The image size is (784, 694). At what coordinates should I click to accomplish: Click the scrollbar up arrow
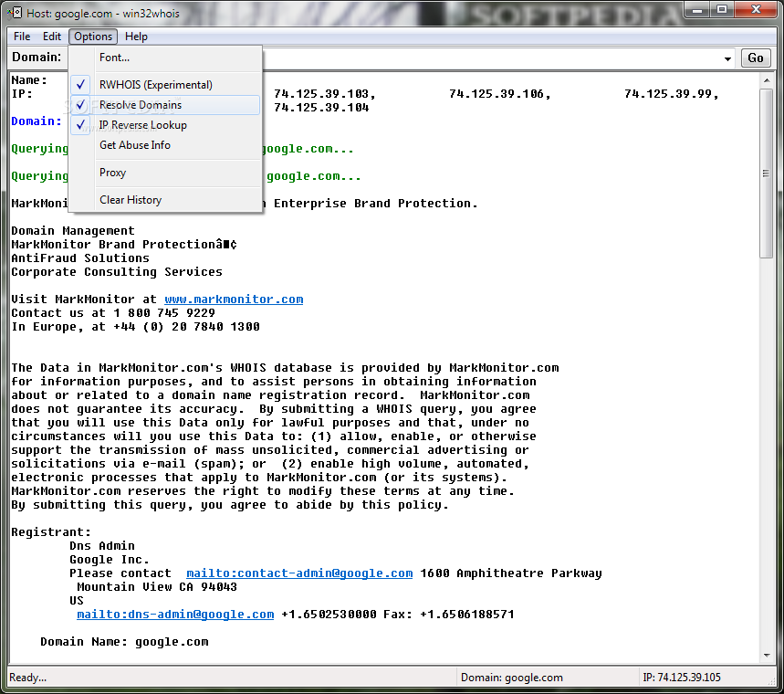coord(767,80)
